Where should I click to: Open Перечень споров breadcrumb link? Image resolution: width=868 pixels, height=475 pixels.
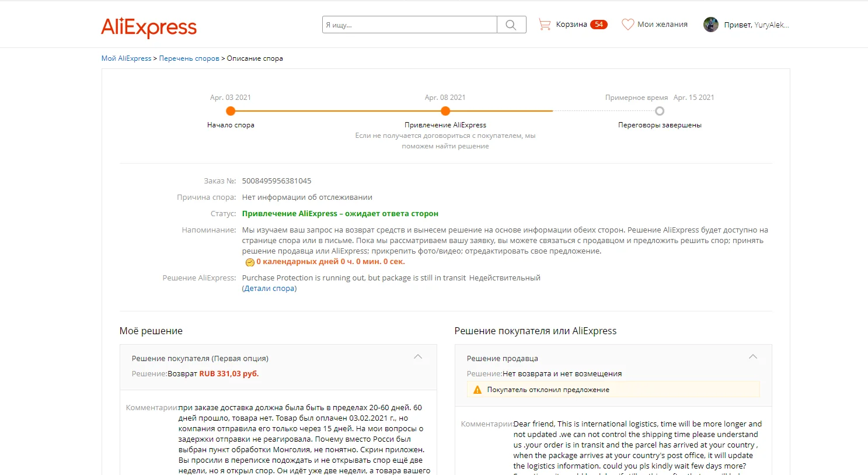(x=189, y=58)
